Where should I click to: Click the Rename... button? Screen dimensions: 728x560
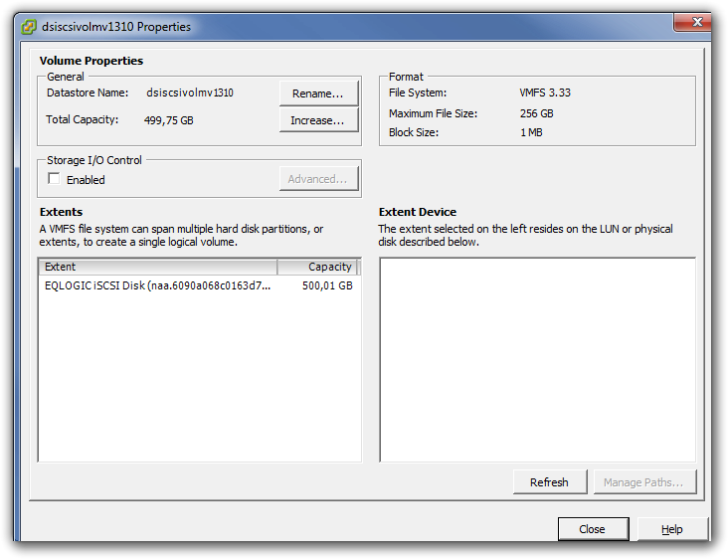point(318,93)
